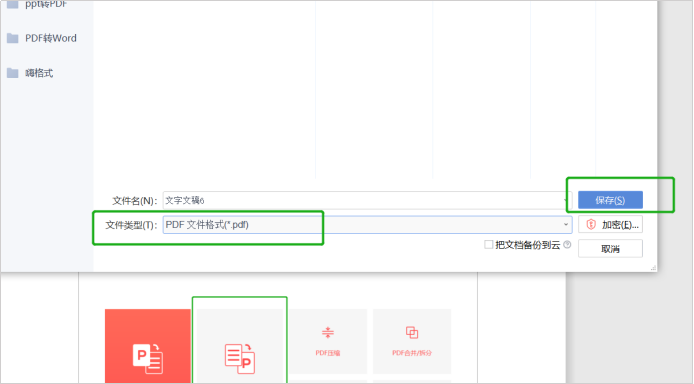Open the 文件类型 PDF format dropdown
This screenshot has height=384, width=694.
367,225
